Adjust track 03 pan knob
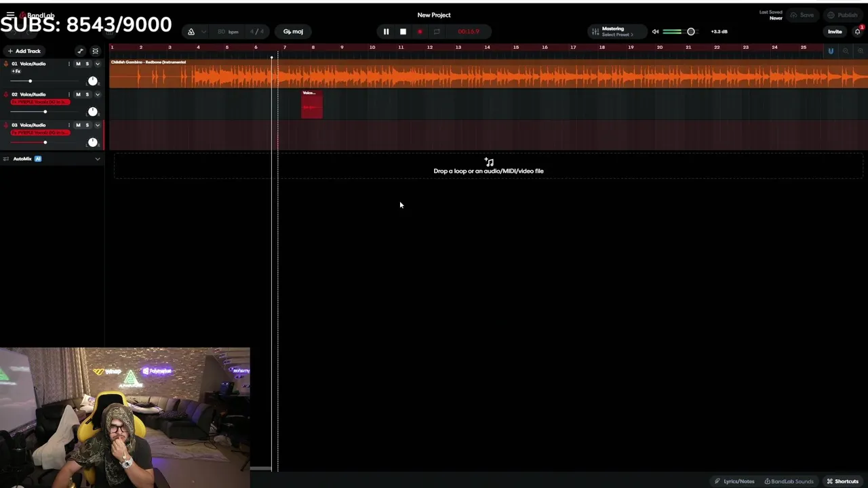Viewport: 868px width, 488px height. tap(93, 142)
